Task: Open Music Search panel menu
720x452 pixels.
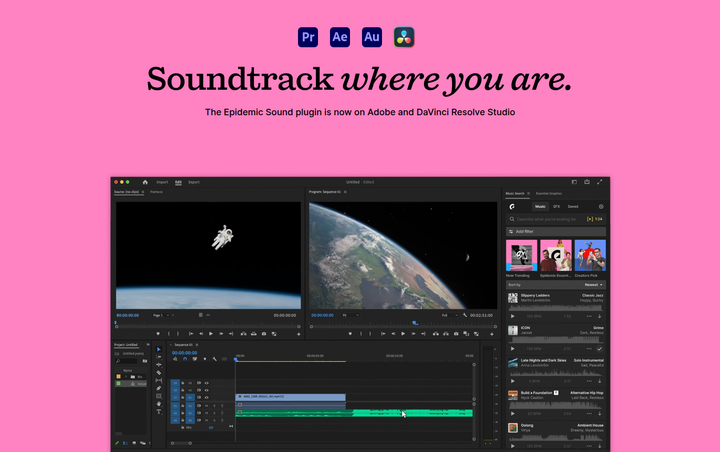Action: click(x=529, y=193)
